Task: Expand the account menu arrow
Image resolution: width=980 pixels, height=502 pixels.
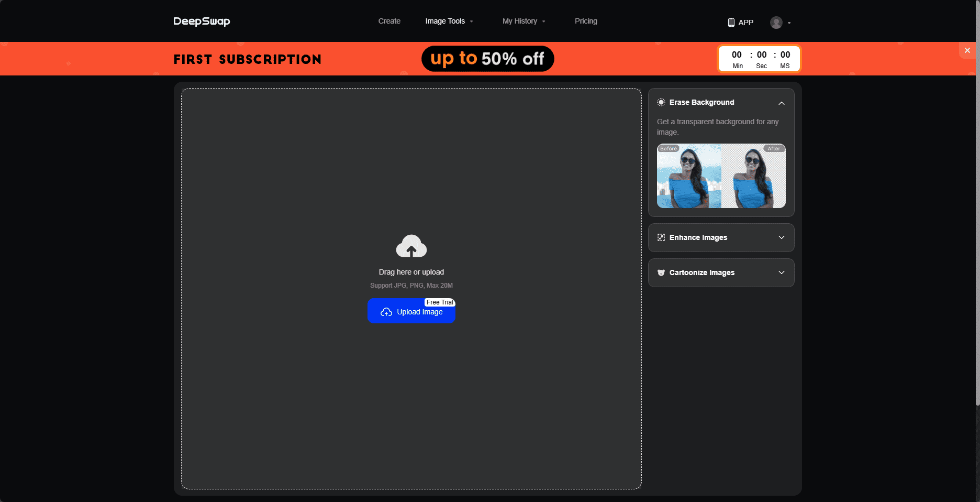Action: (x=789, y=23)
